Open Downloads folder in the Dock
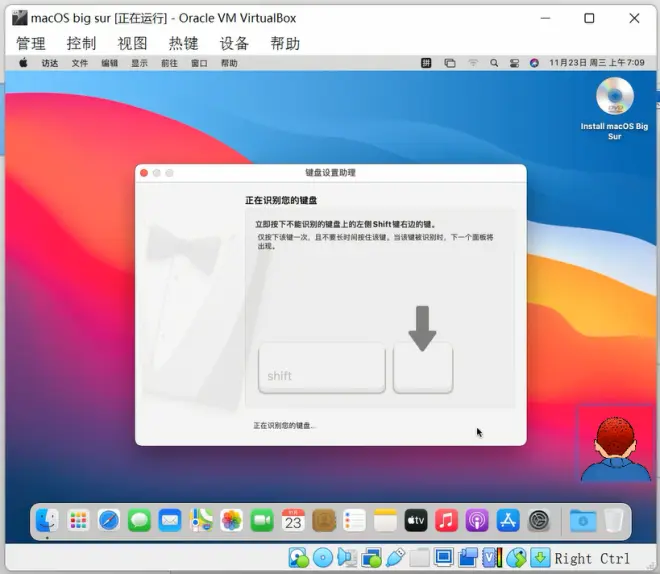 tap(583, 521)
